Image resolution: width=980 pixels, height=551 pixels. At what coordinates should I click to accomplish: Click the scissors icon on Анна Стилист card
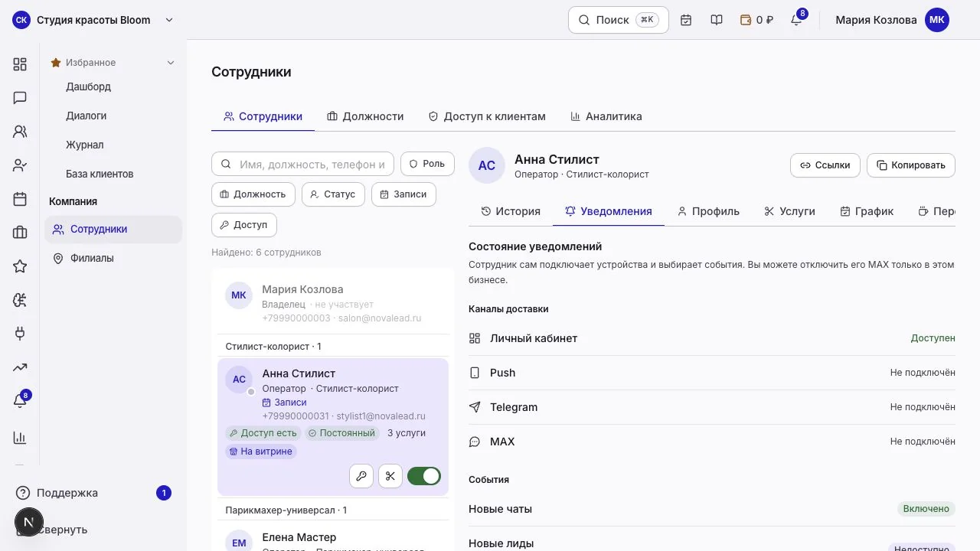(390, 476)
